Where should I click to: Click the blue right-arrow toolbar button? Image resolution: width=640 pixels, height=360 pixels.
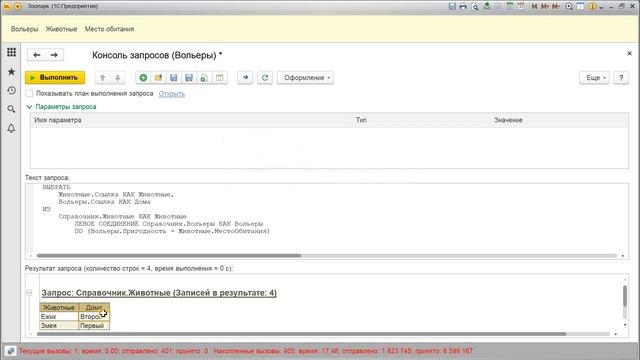coord(245,78)
